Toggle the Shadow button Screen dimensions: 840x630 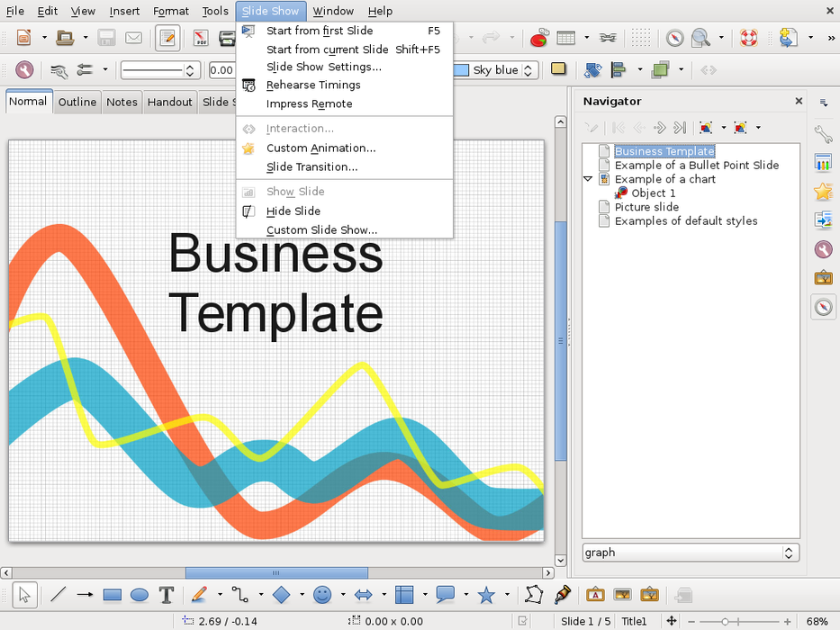coord(558,69)
